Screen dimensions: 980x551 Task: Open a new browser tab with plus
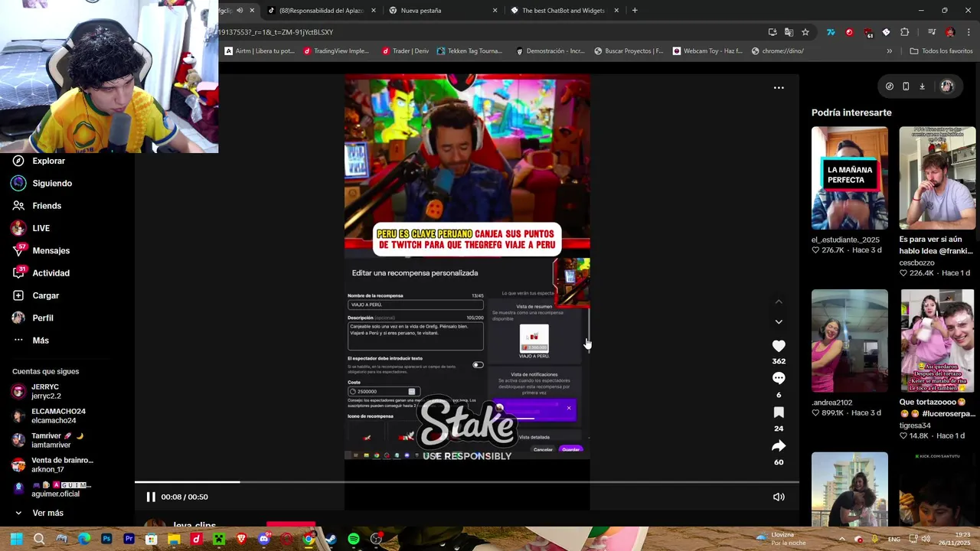[635, 11]
